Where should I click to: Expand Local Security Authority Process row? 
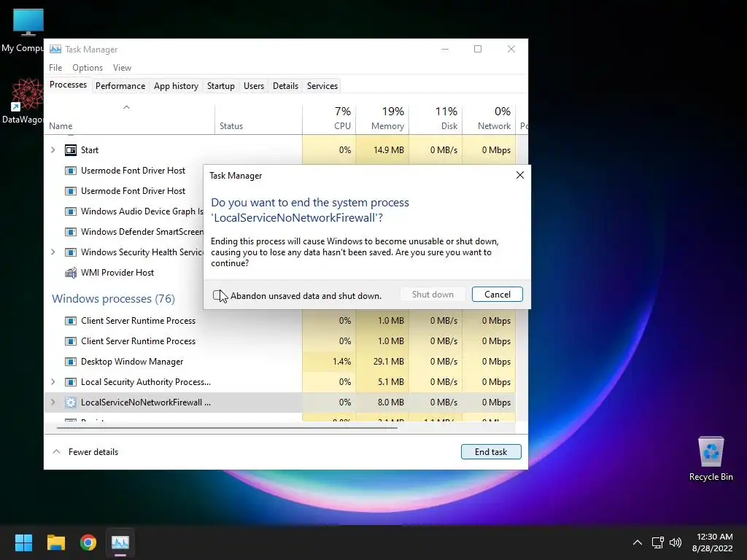click(53, 382)
